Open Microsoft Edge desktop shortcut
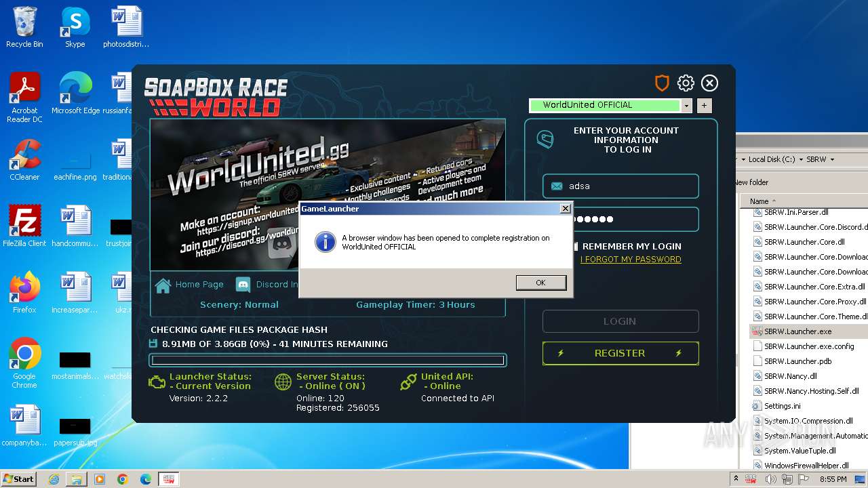 [x=75, y=94]
